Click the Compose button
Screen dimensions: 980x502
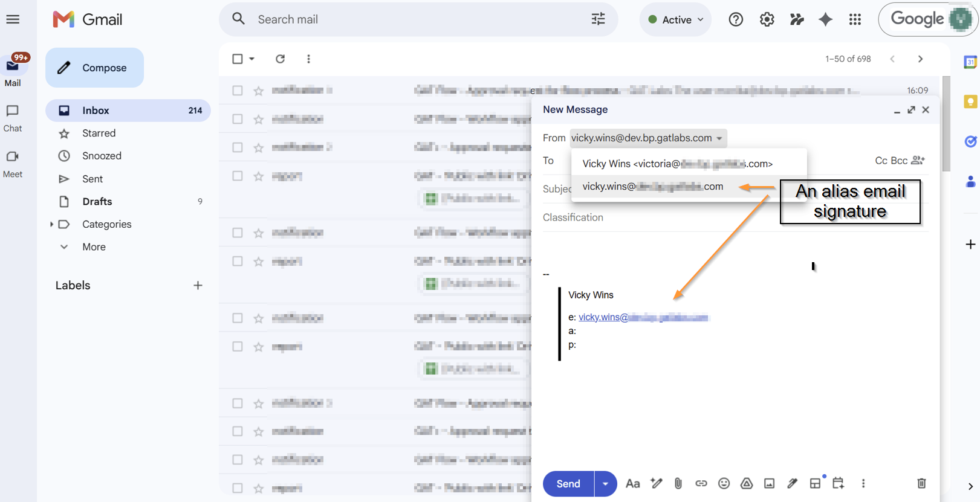[x=94, y=68]
